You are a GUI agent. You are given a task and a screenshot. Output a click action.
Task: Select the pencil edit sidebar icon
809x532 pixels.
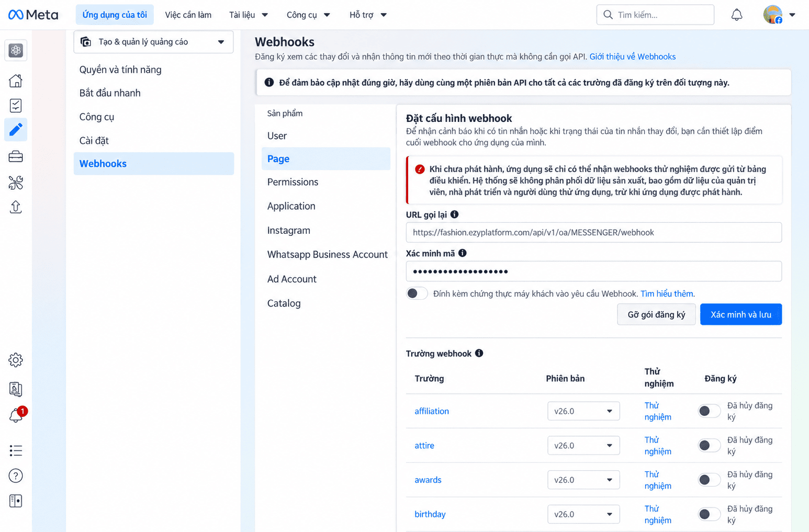(x=16, y=129)
